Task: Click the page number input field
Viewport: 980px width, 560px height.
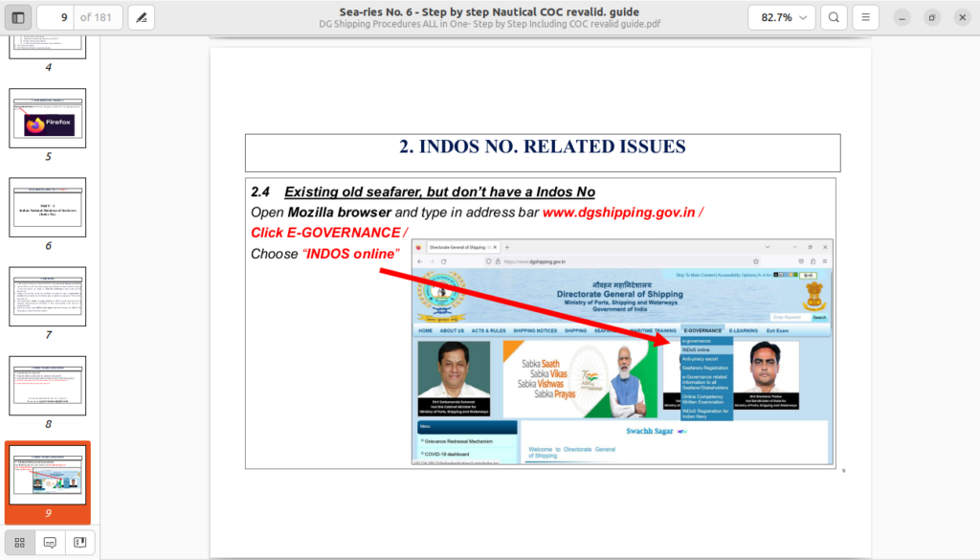Action: (56, 17)
